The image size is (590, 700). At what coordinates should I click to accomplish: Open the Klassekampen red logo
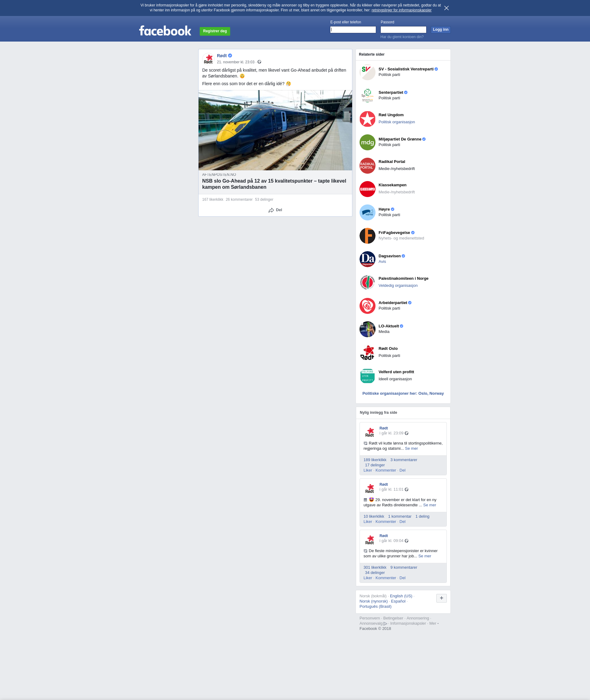[x=367, y=189]
